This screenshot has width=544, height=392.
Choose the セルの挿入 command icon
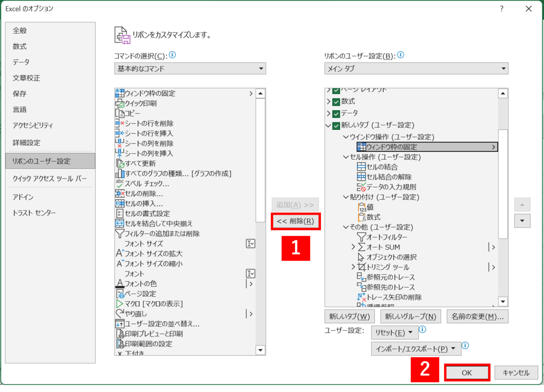pos(120,204)
